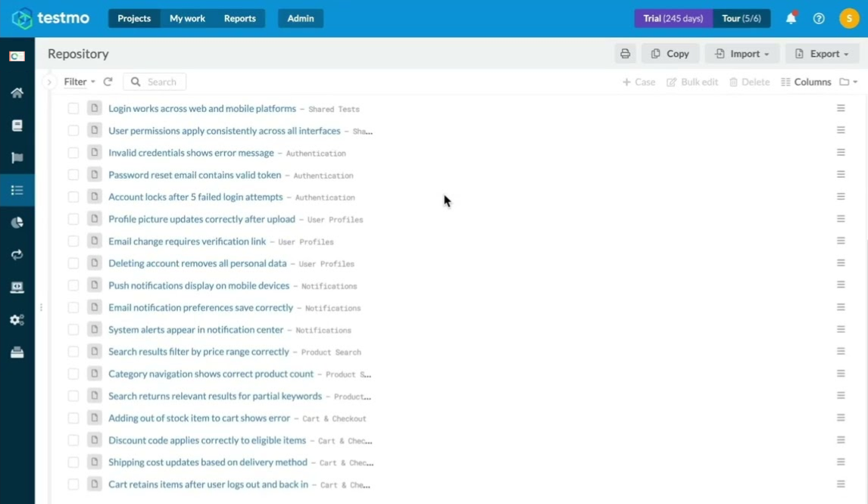
Task: Check the box for 'Login works across web' case
Action: pyautogui.click(x=73, y=108)
